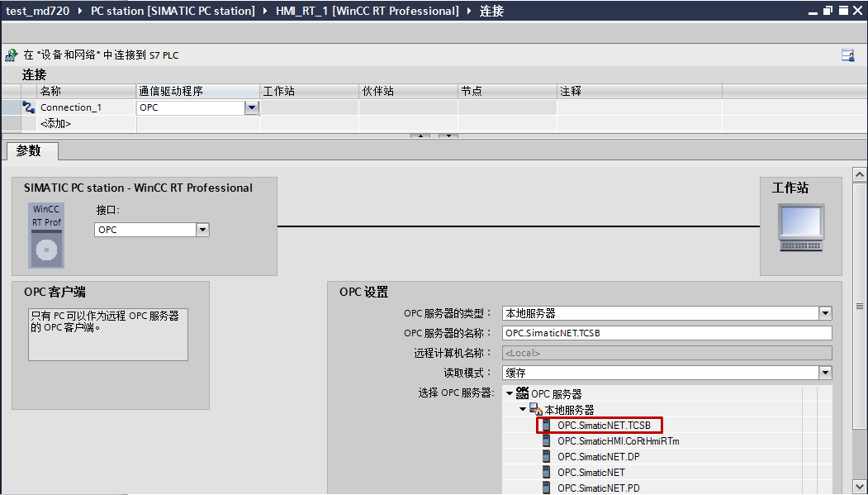Click breadcrumb HMI_RT_1 [WinCC RT Professional]

tap(368, 11)
